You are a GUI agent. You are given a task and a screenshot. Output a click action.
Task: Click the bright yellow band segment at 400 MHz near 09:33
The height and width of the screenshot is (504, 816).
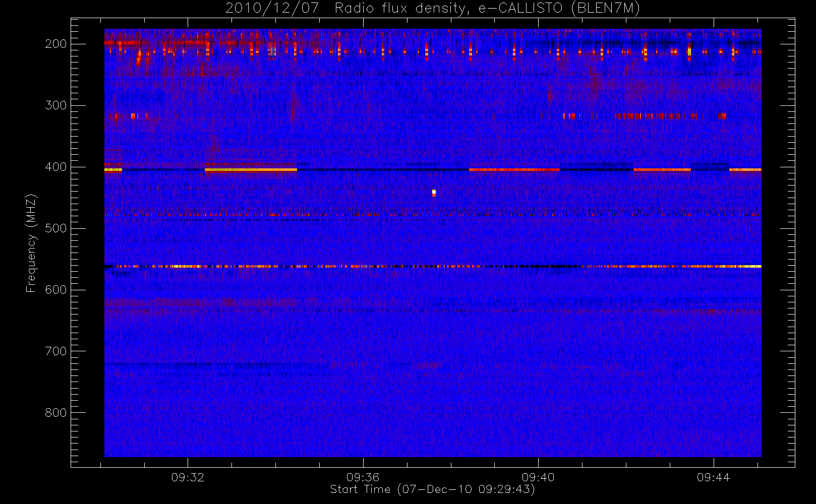(x=251, y=170)
